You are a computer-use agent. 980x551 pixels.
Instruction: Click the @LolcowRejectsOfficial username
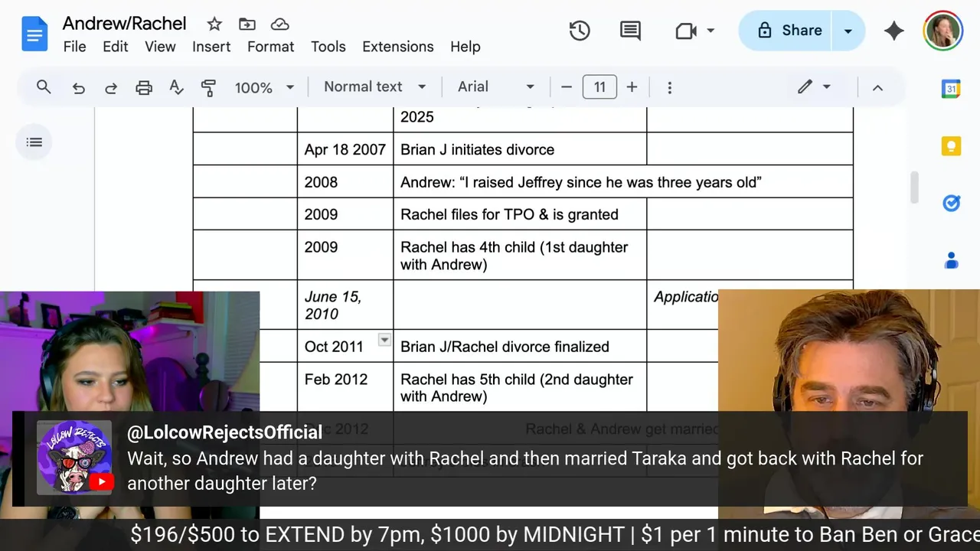point(224,432)
